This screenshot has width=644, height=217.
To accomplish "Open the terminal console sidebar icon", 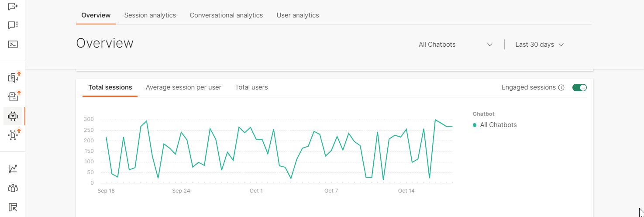I will click(13, 44).
